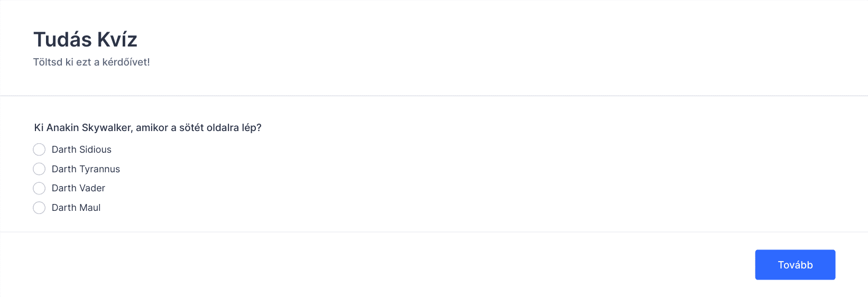868x297 pixels.
Task: Click the 'Töltsd ki ezt a kérdőívet!' subtitle
Action: point(91,62)
